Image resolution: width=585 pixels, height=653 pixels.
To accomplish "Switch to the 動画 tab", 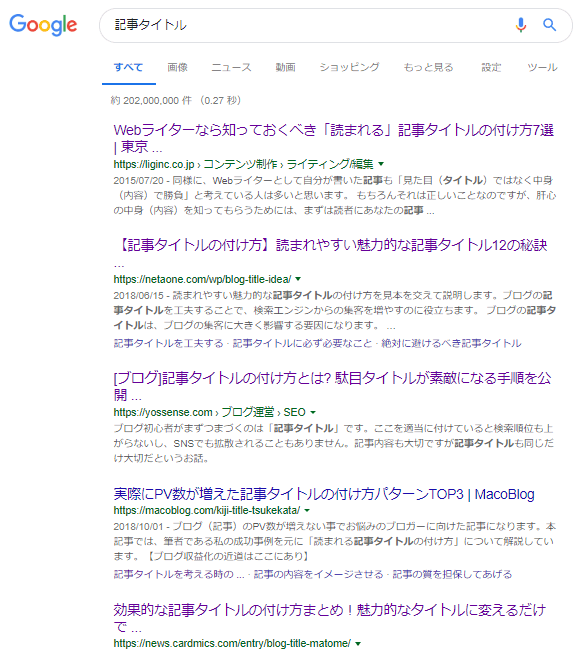I will coord(286,67).
